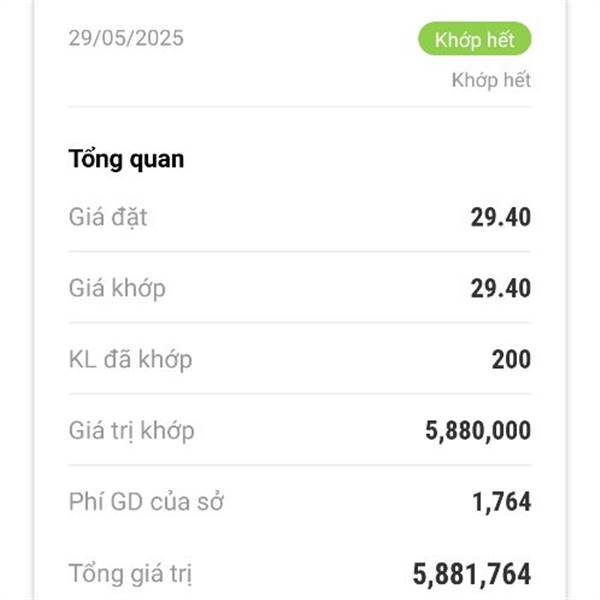Select the matched volume value 200
Image resolution: width=600 pixels, height=600 pixels.
[x=511, y=360]
